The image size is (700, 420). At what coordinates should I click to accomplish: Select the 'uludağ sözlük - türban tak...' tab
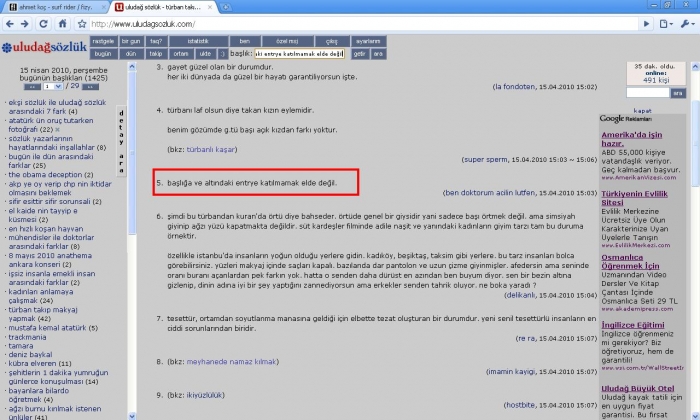point(162,7)
